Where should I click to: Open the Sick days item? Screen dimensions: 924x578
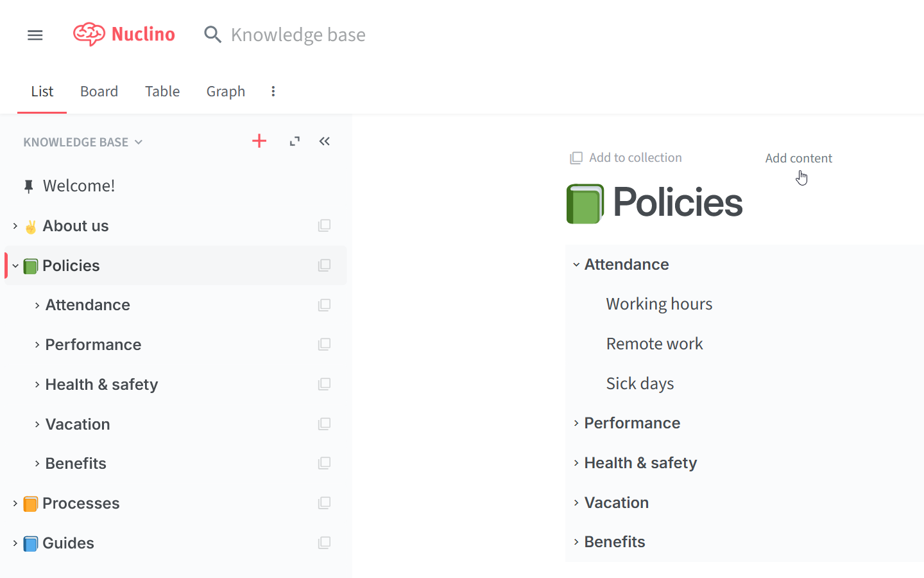pos(640,383)
